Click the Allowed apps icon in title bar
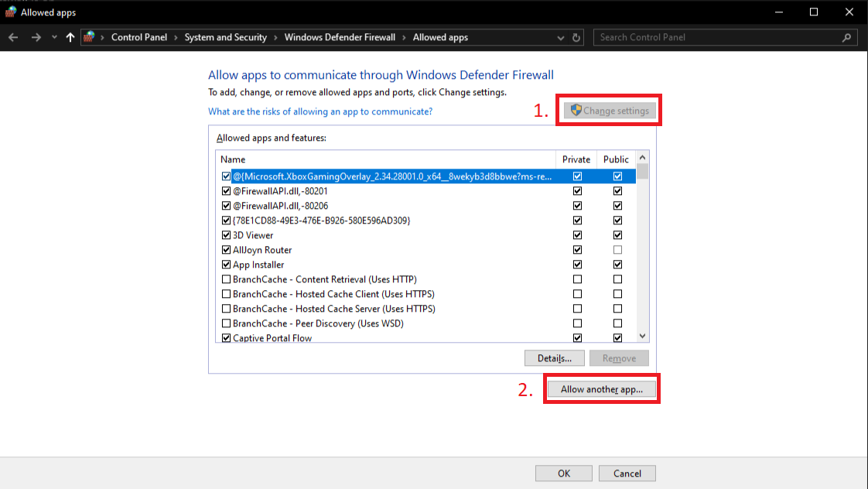 pos(11,12)
